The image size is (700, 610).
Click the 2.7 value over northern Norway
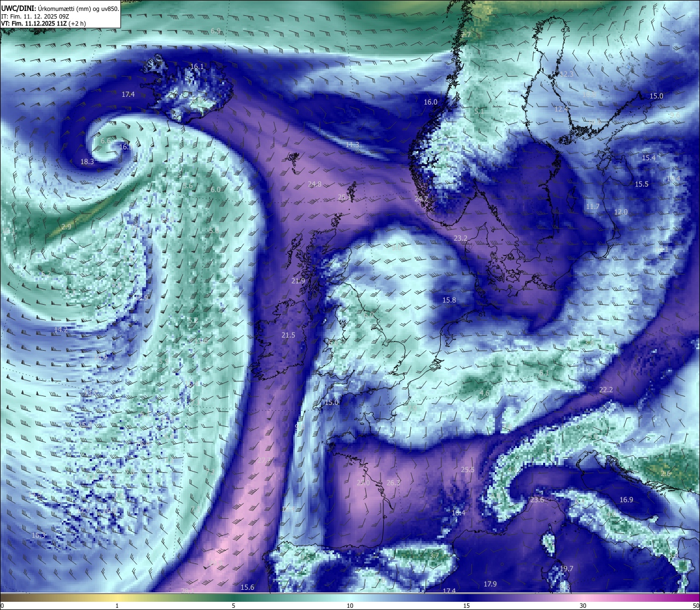466,34
